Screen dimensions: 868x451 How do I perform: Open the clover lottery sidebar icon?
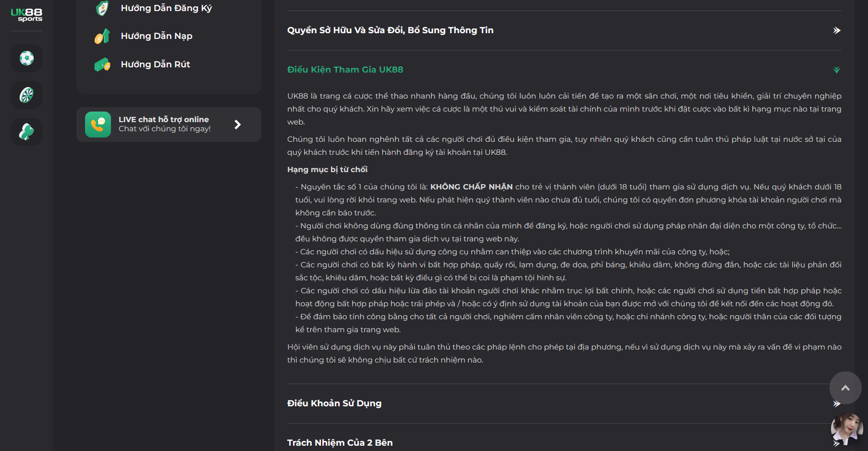coord(26,131)
